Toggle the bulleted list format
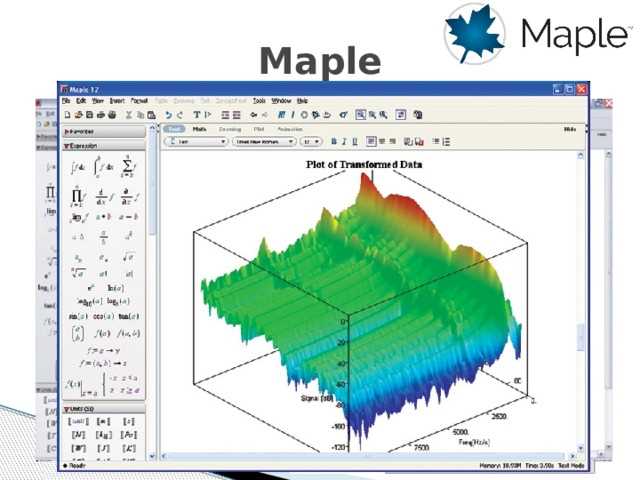Image resolution: width=640 pixels, height=480 pixels. (436, 142)
